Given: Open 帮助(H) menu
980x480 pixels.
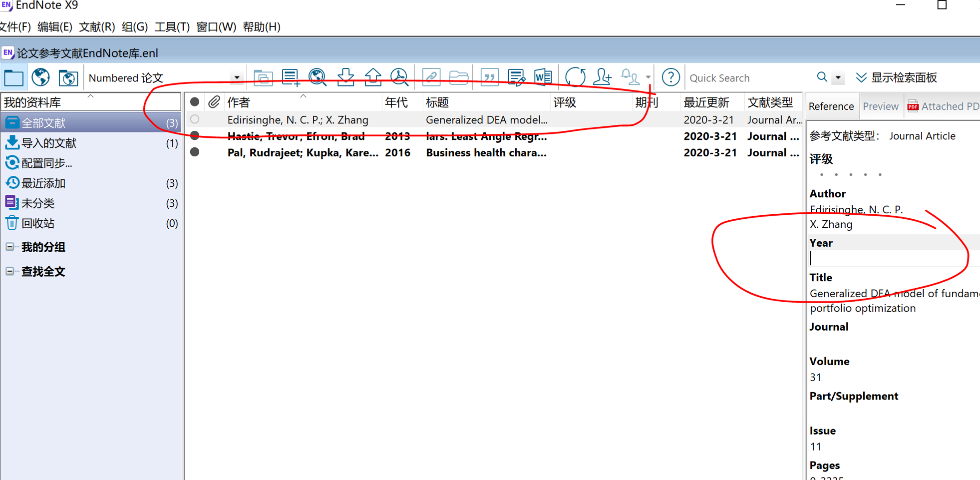Looking at the screenshot, I should point(261,27).
